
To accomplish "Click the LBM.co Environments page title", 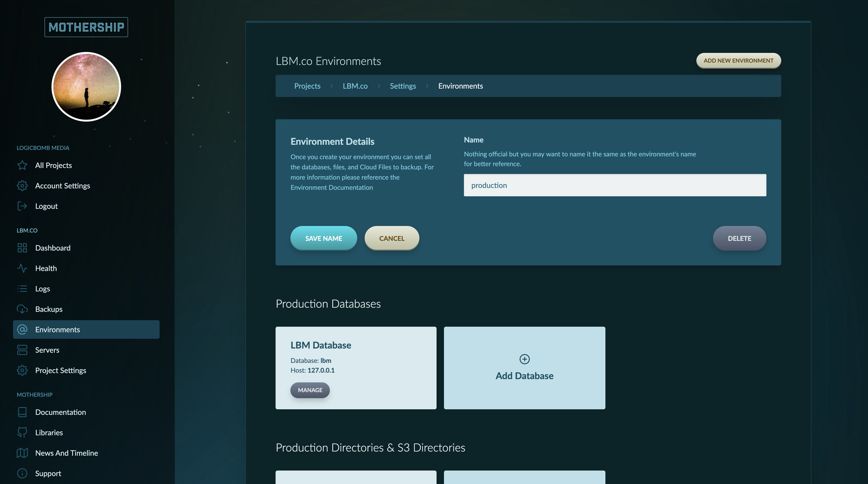I will pos(328,61).
